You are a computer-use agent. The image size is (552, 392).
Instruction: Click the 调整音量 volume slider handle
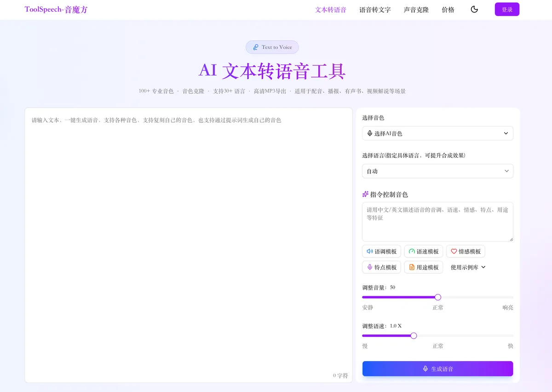[438, 297]
